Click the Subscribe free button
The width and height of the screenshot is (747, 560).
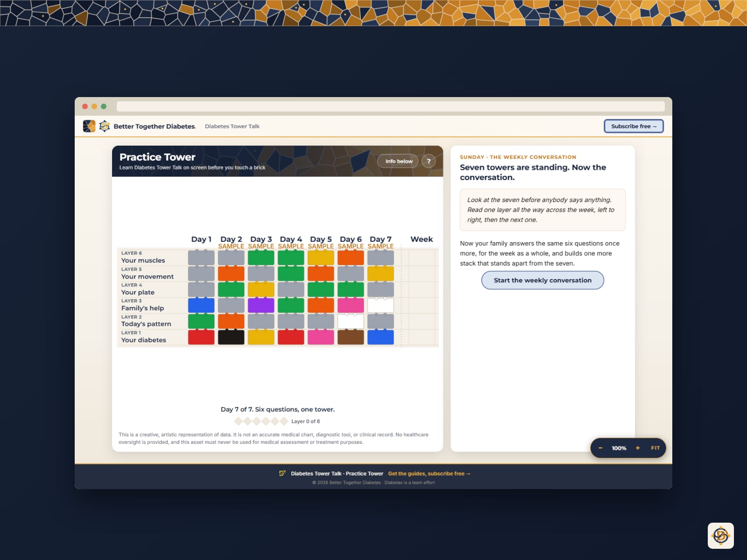634,126
